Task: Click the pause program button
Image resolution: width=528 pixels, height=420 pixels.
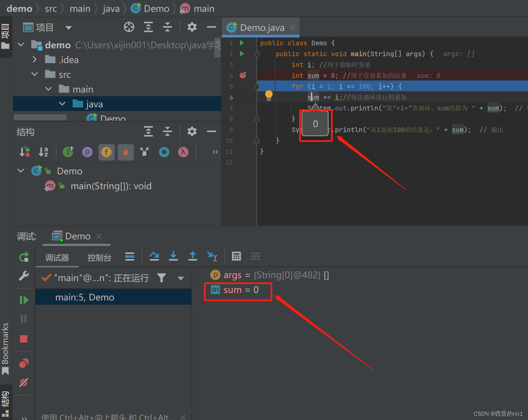Action: click(x=24, y=319)
